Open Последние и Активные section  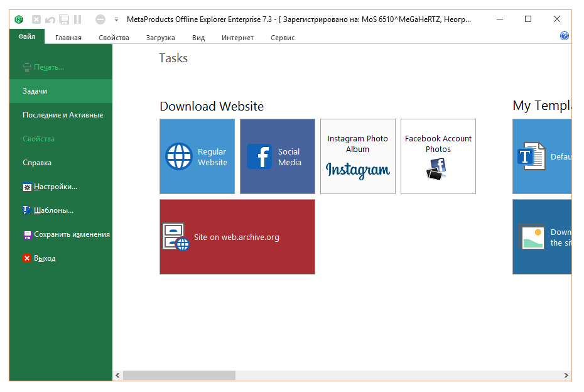(x=61, y=115)
